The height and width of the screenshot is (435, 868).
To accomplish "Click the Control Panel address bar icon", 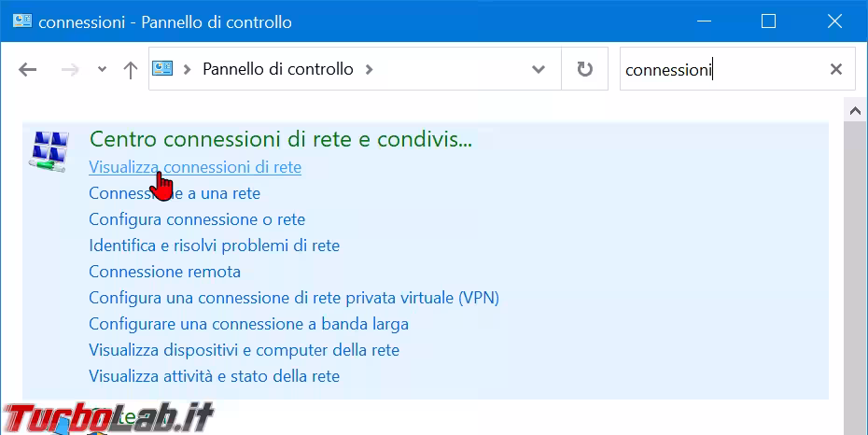I will pos(163,68).
